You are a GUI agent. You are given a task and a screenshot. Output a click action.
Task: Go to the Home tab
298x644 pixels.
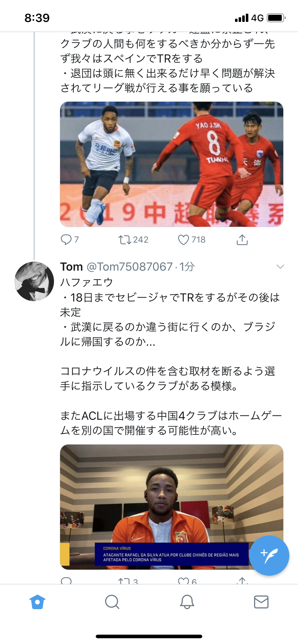(37, 602)
